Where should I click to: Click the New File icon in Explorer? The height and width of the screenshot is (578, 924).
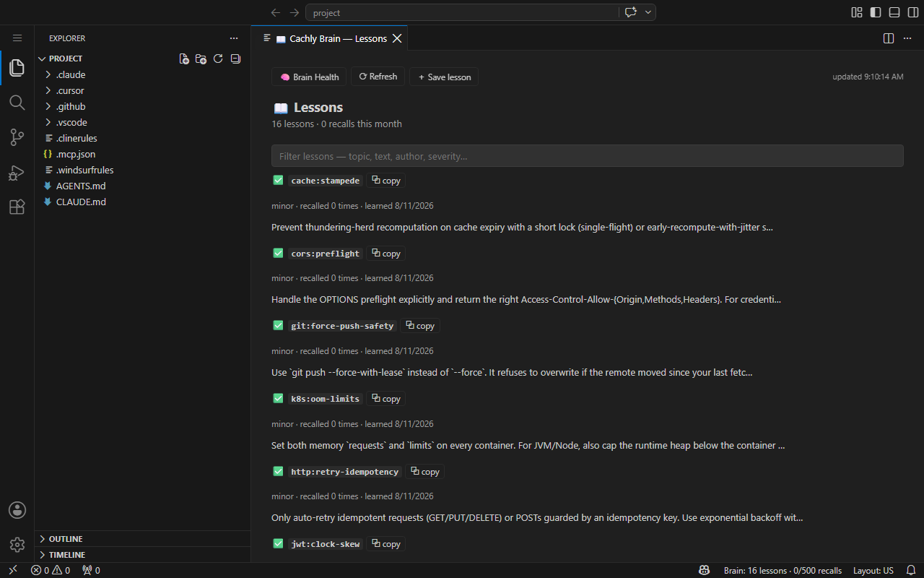[184, 59]
